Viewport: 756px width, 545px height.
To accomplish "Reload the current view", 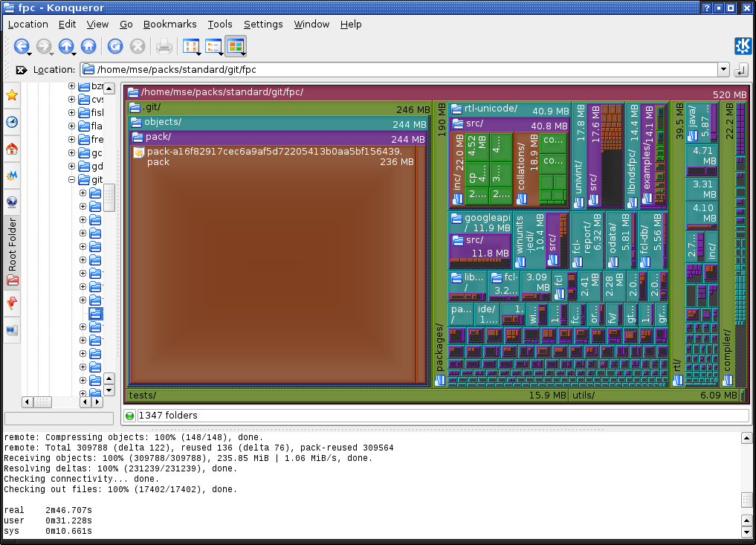I will coord(115,47).
